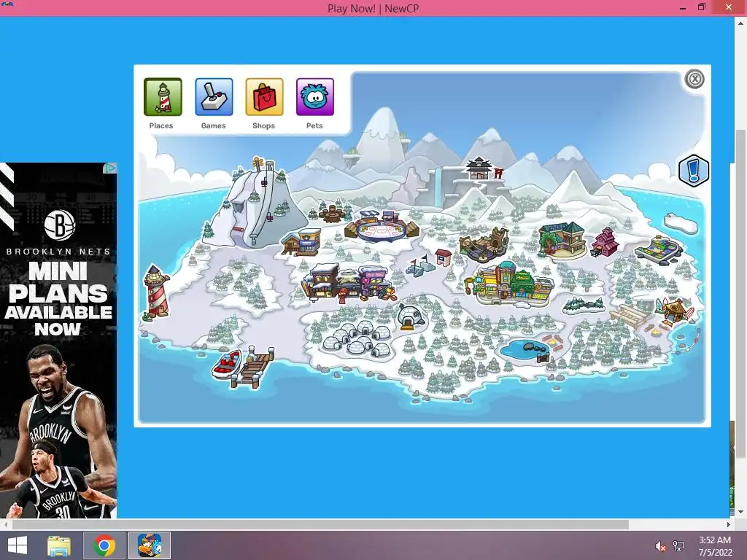The height and width of the screenshot is (560, 747).
Task: Go to the Mine entrance
Action: tap(484, 245)
